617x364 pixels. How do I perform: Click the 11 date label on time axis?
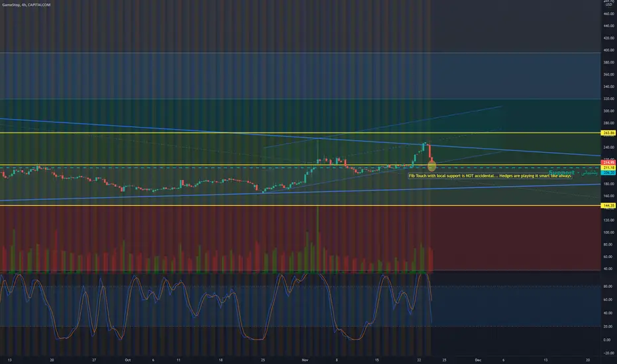178,360
